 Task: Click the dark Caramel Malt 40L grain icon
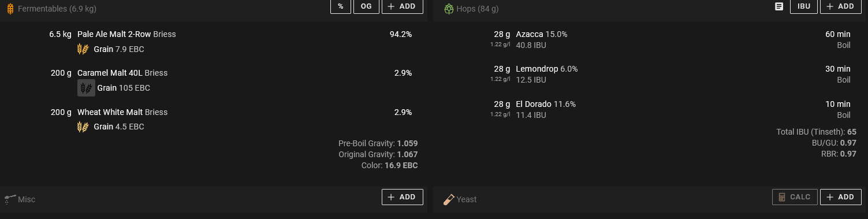(x=86, y=88)
